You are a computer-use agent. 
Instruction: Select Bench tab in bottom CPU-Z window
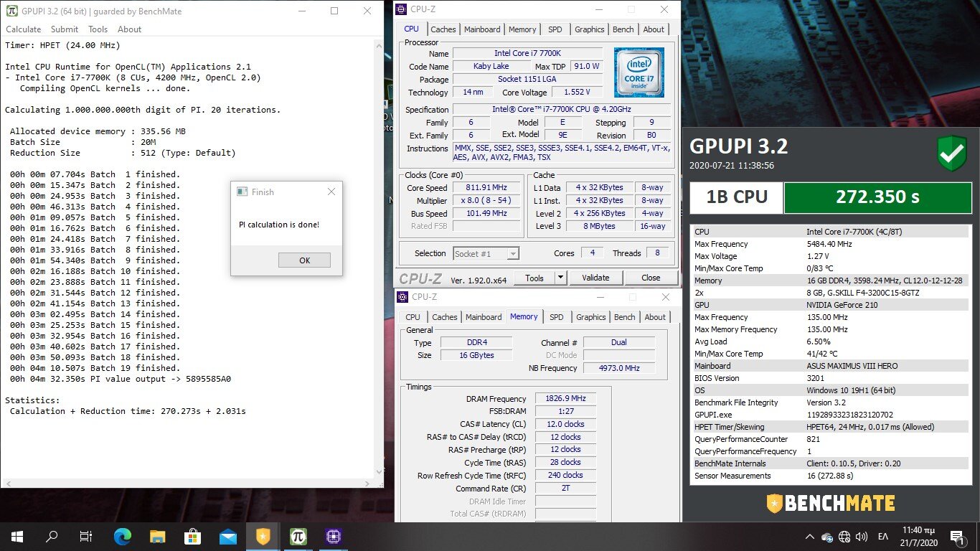click(x=624, y=317)
